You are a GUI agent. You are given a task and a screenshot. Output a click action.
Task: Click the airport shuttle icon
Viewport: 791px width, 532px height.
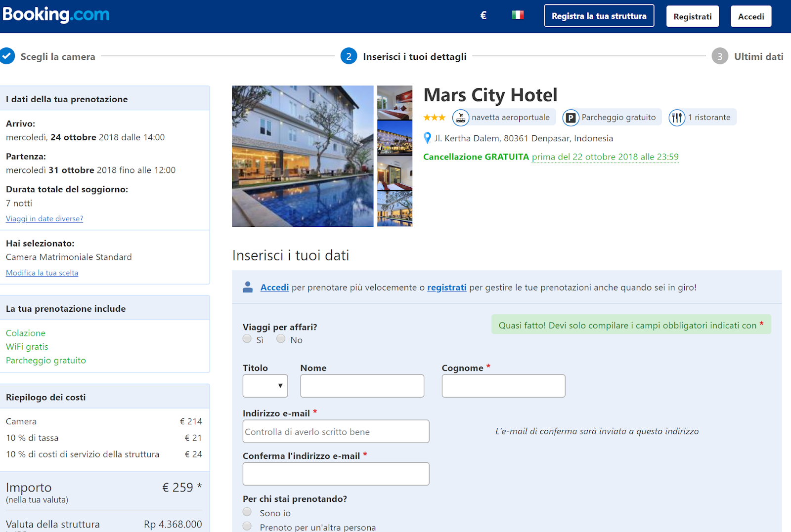pyautogui.click(x=461, y=118)
